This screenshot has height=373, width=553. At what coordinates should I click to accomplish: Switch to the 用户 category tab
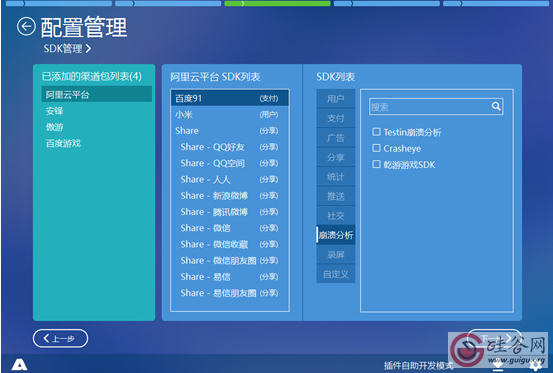(x=335, y=99)
